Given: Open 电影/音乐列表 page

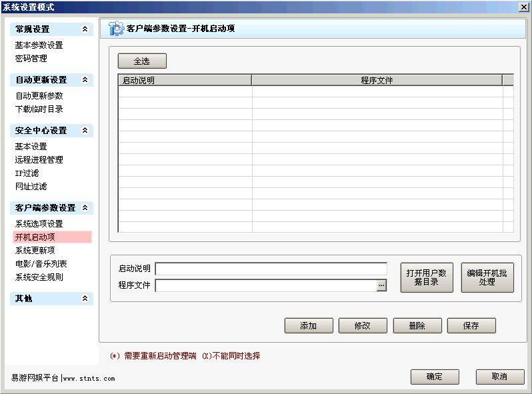Looking at the screenshot, I should pos(41,264).
